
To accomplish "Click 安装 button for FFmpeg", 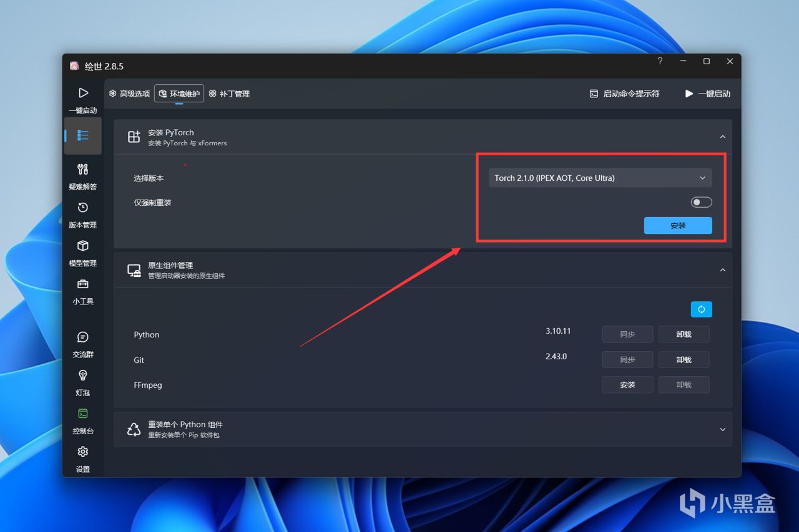I will pyautogui.click(x=627, y=385).
